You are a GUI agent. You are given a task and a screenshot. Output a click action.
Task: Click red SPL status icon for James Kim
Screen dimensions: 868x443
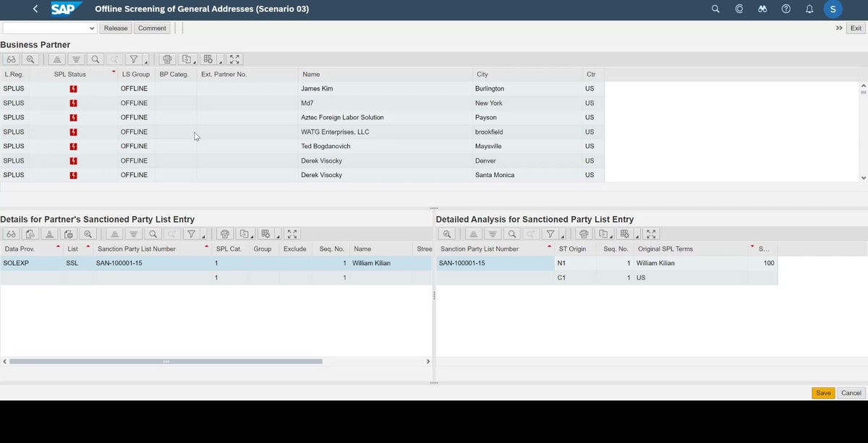[x=74, y=88]
